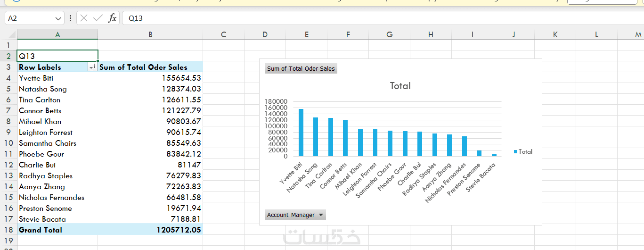
Task: Click the Charlie Bui cell in column A
Action: 57,165
